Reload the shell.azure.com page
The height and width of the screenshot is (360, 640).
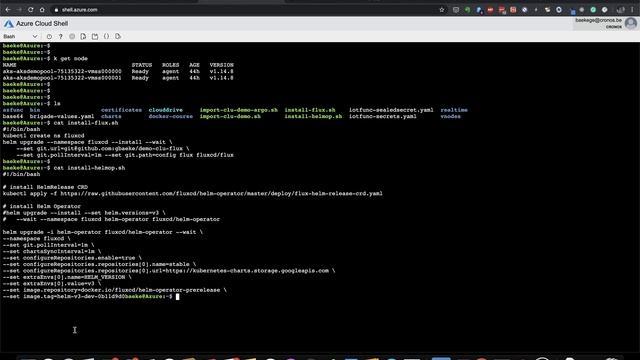pos(31,9)
